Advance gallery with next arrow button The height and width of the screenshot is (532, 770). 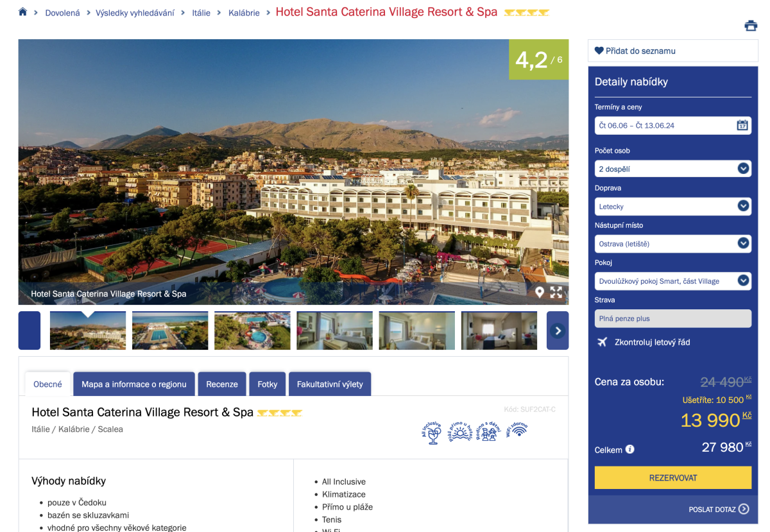[558, 330]
